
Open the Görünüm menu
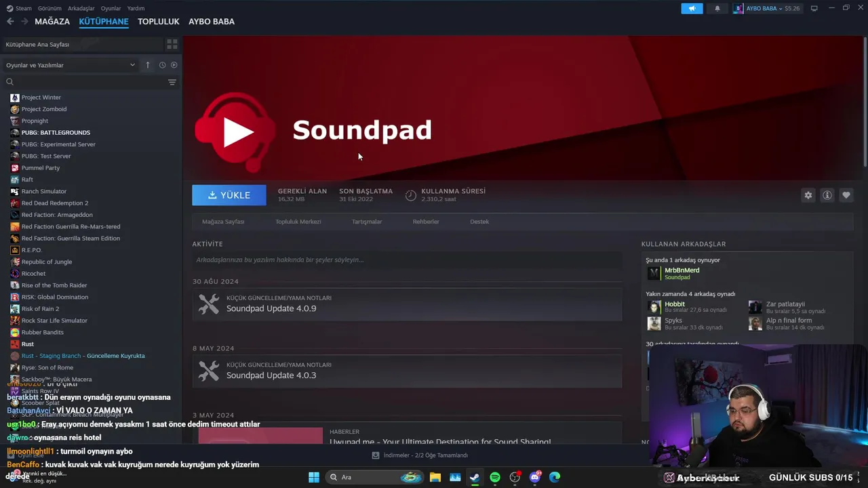50,8
